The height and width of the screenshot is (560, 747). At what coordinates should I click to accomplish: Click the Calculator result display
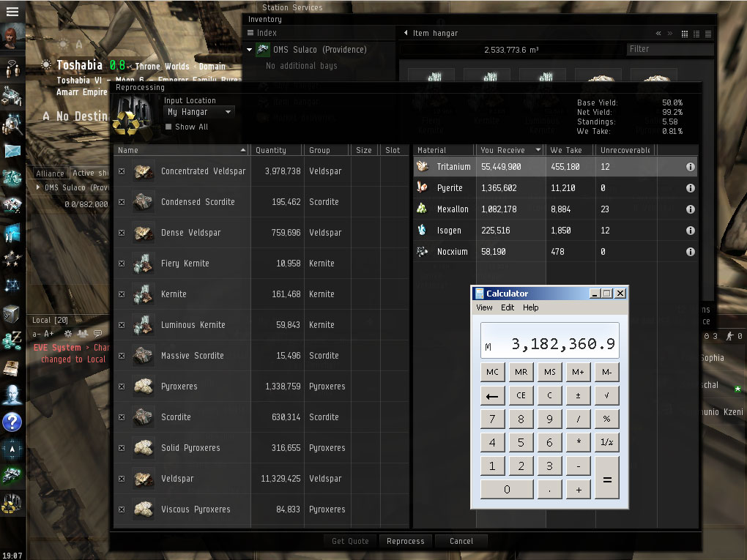[x=550, y=340]
